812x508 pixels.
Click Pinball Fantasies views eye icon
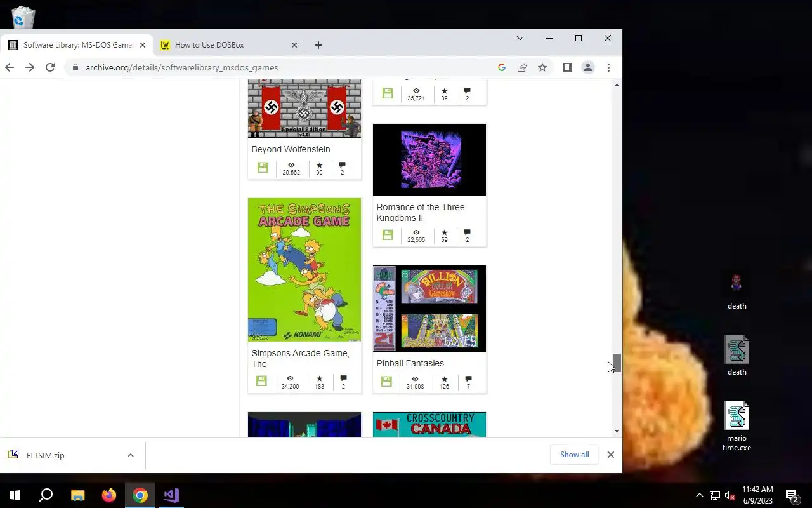[415, 379]
